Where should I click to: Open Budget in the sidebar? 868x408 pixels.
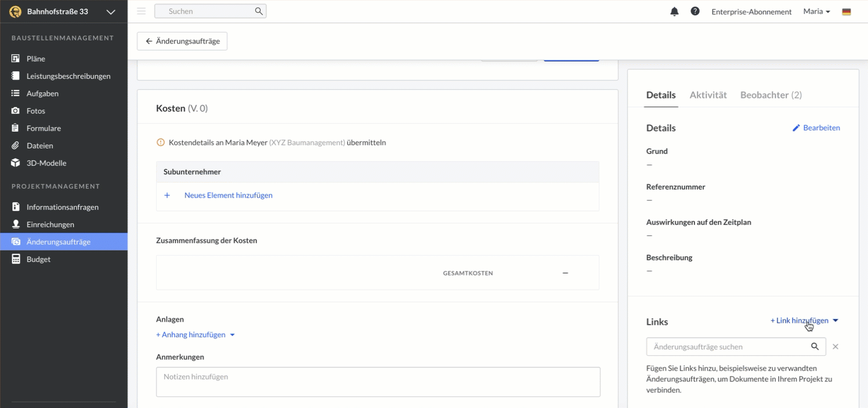pos(38,259)
